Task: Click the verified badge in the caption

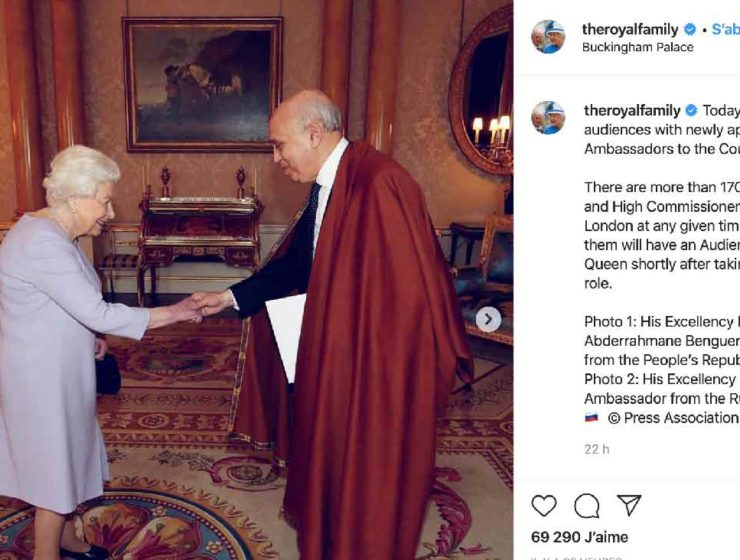Action: [690, 111]
